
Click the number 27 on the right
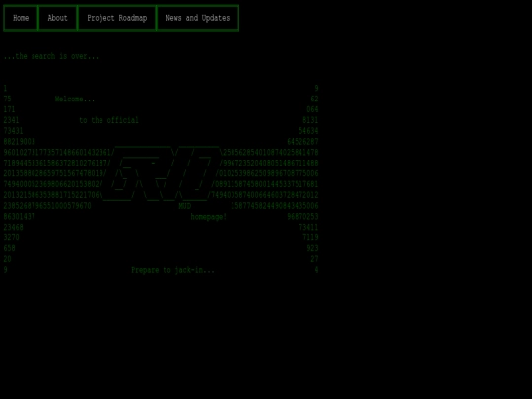point(315,259)
